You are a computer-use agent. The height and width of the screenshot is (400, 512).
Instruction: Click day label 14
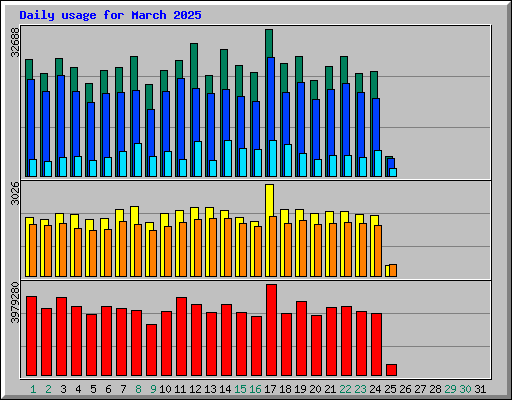pos(225,389)
